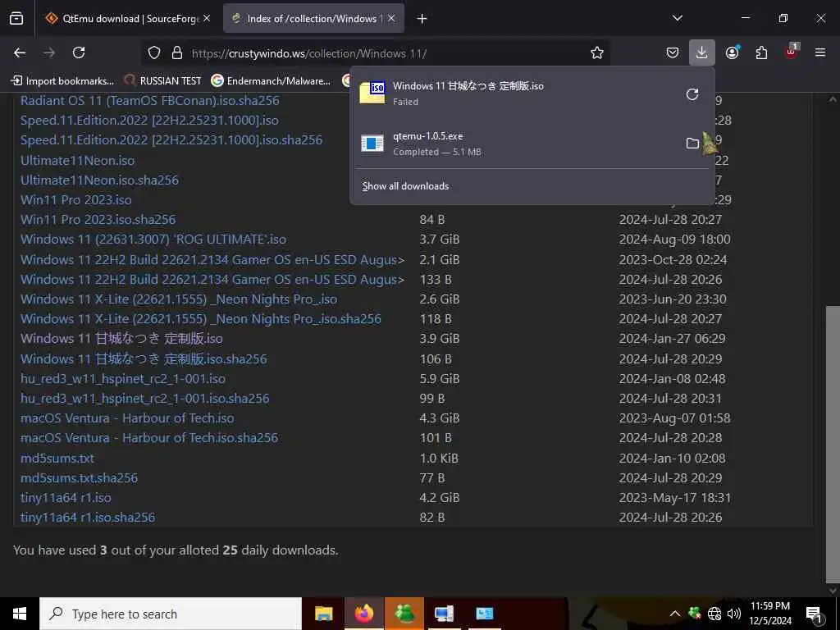This screenshot has width=840, height=630.
Task: List all tabs dropdown arrow
Action: (677, 18)
